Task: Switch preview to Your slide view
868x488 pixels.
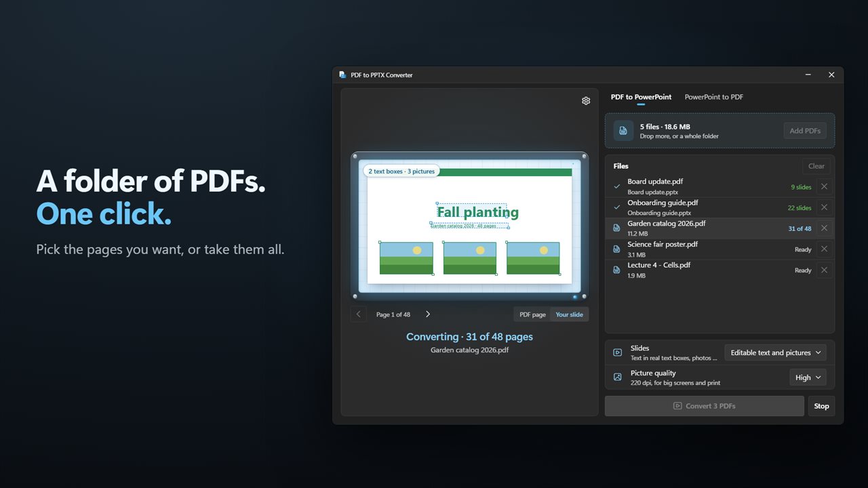Action: coord(570,314)
